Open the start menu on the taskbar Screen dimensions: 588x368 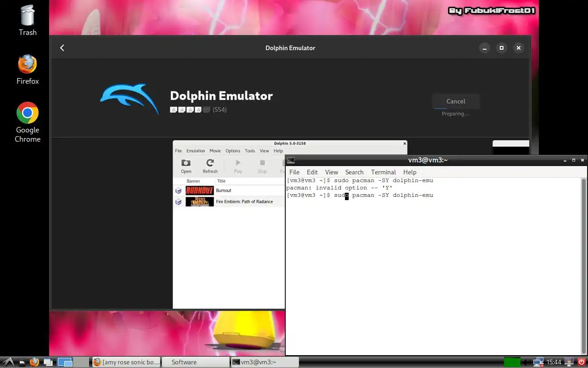coord(8,362)
